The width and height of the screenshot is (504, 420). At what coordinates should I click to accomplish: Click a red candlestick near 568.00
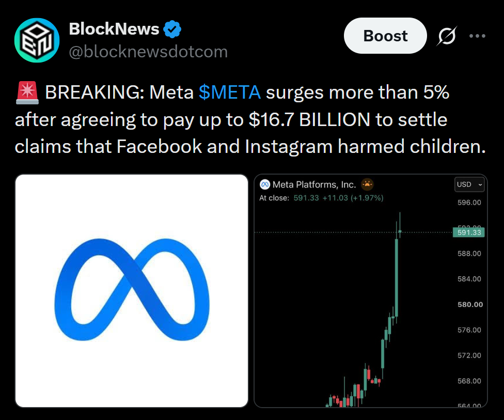pyautogui.click(x=369, y=375)
